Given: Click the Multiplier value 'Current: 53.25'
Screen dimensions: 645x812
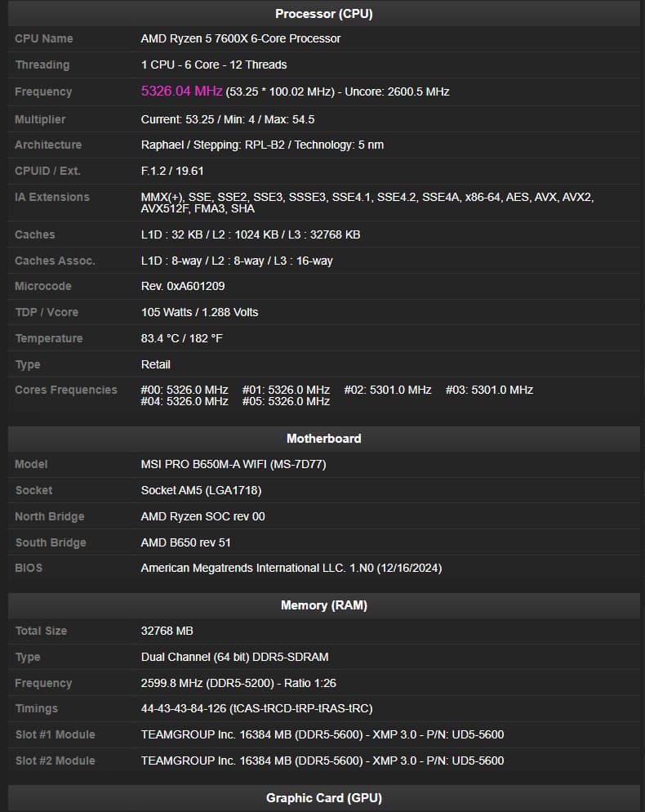Looking at the screenshot, I should point(177,119).
